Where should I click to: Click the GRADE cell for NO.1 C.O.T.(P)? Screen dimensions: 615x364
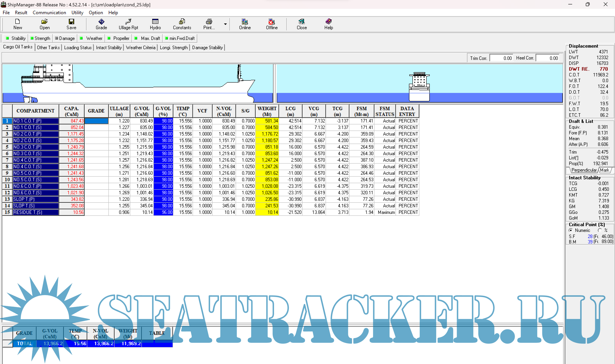tap(96, 121)
